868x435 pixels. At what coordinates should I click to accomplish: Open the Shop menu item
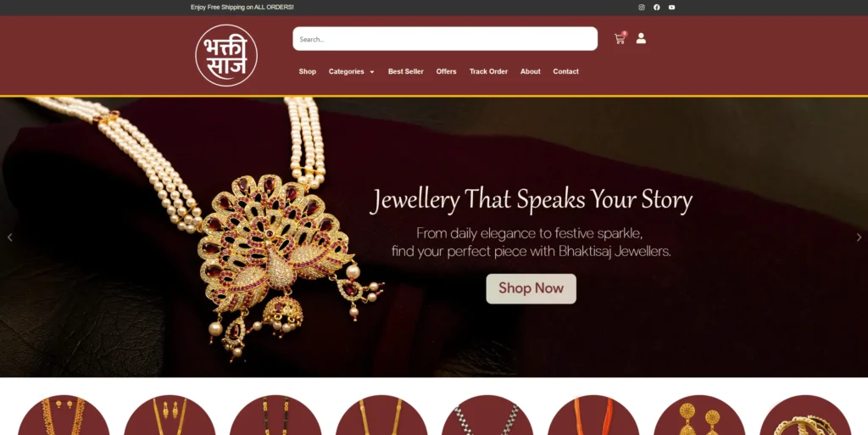pyautogui.click(x=307, y=71)
